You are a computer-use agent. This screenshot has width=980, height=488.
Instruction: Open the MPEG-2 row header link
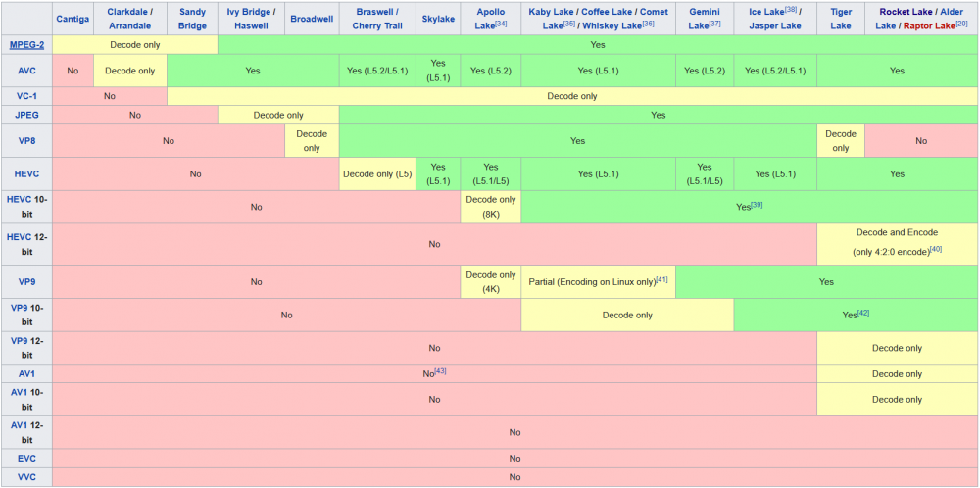click(x=26, y=45)
